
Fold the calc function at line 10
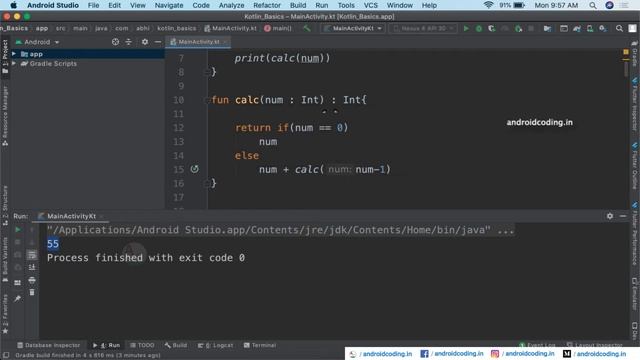207,100
